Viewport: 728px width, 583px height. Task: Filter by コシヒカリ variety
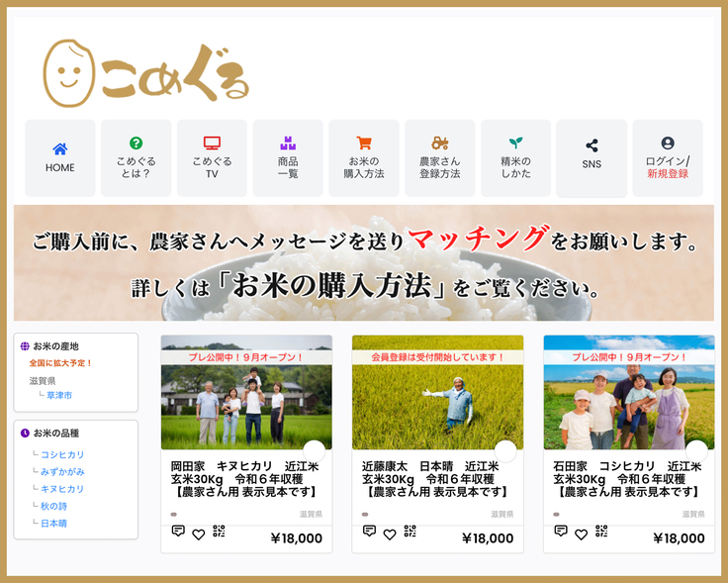62,454
